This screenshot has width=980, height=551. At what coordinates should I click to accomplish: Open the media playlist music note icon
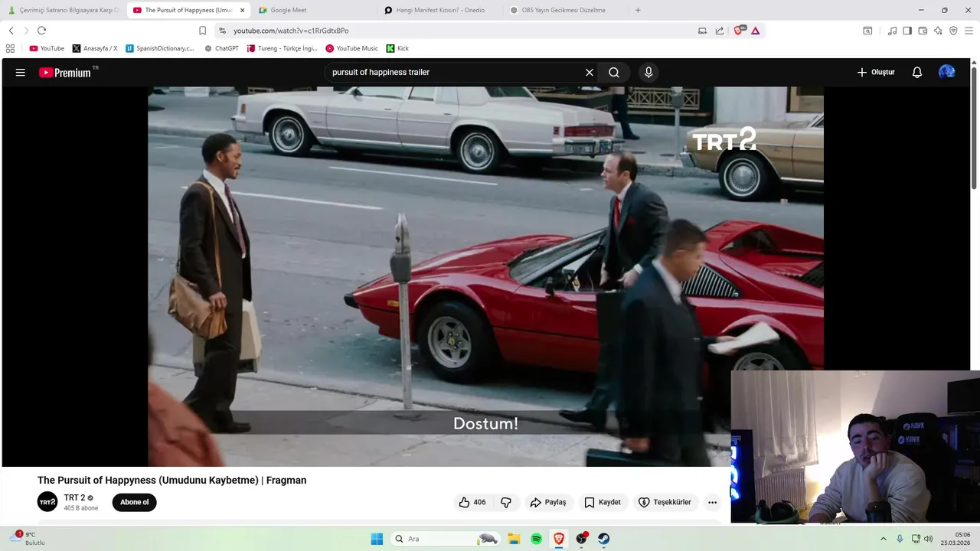tap(892, 31)
